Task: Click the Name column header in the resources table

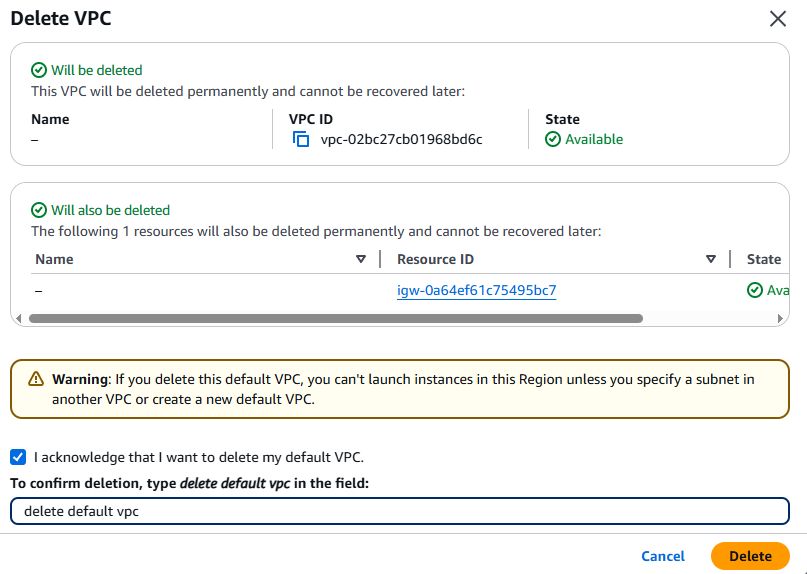Action: coord(54,259)
